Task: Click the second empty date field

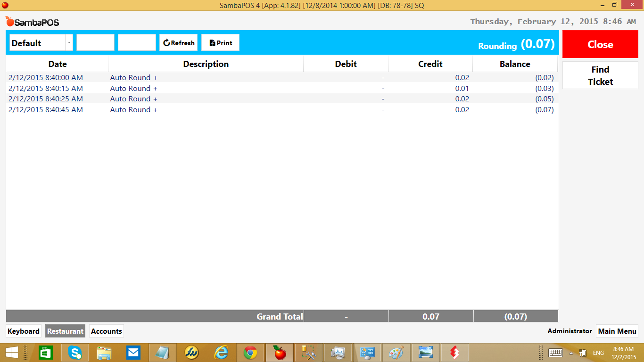Action: [x=137, y=43]
